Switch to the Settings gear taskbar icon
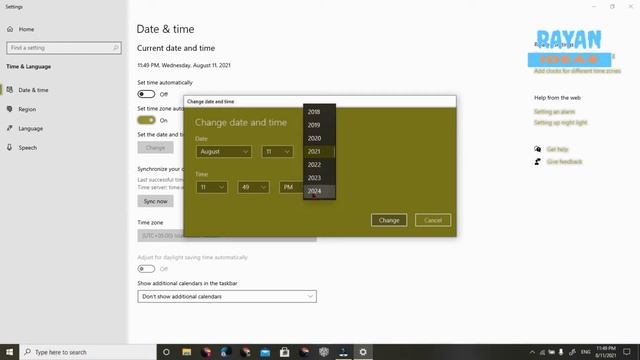The height and width of the screenshot is (360, 640). click(363, 352)
